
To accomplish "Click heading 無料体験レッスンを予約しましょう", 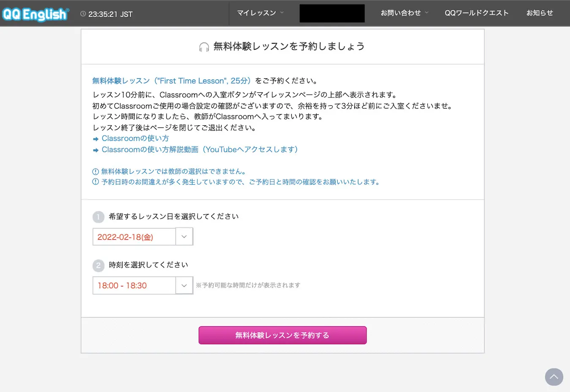I will [x=289, y=46].
